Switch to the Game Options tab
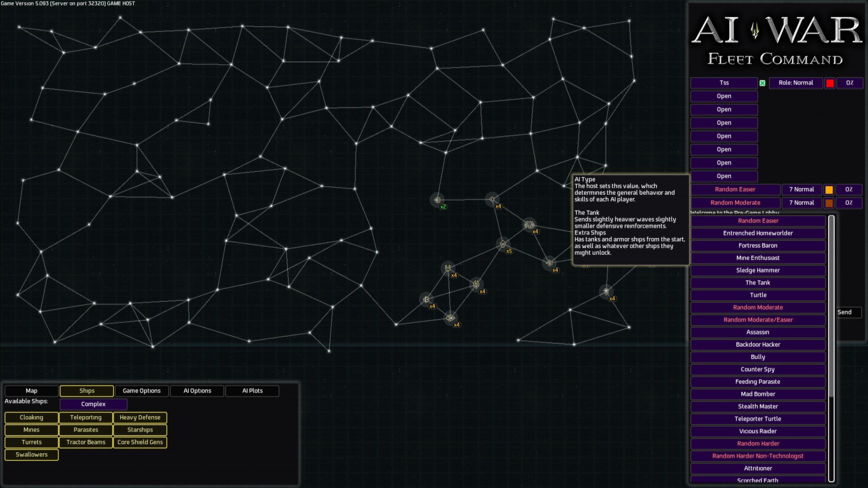The height and width of the screenshot is (488, 868). tap(142, 391)
